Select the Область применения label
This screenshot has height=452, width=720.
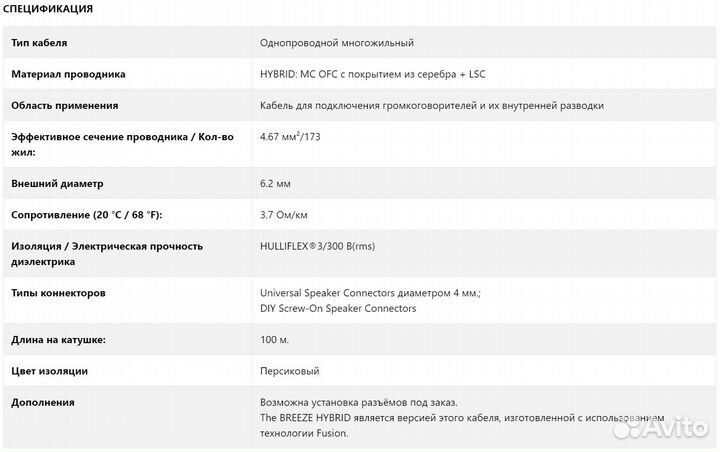click(x=64, y=105)
